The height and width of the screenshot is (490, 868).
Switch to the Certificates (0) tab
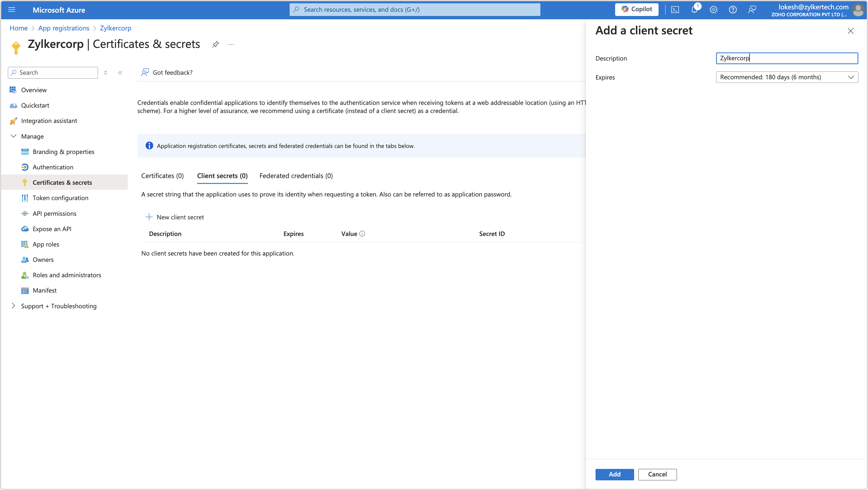pos(162,176)
